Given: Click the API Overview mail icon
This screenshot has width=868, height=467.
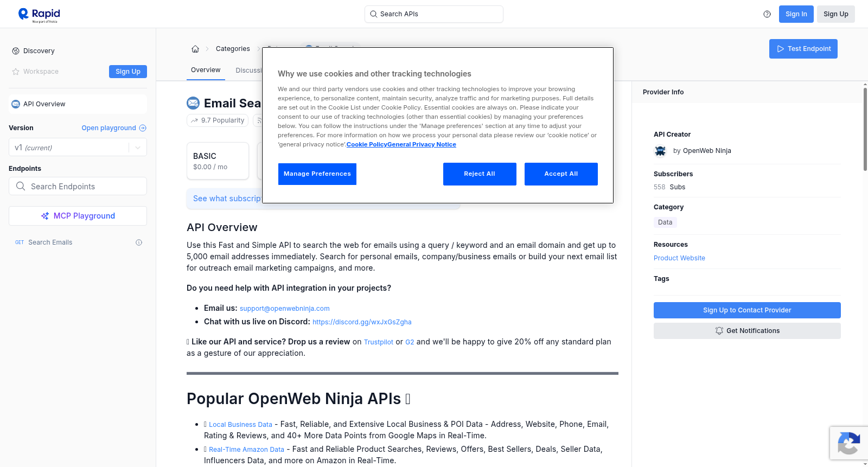Looking at the screenshot, I should [x=16, y=104].
